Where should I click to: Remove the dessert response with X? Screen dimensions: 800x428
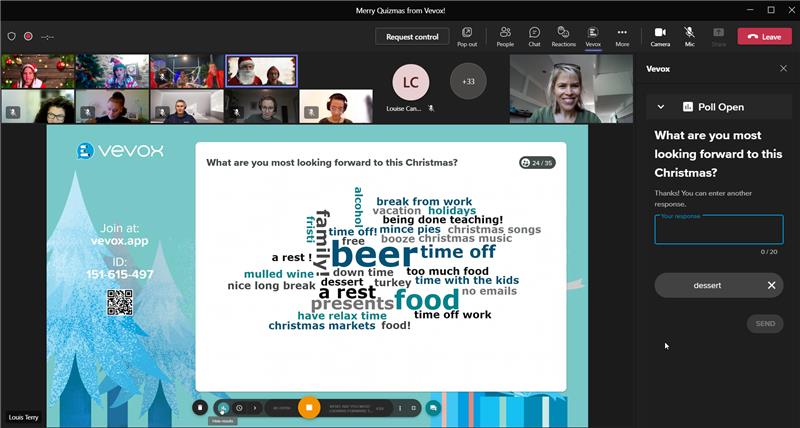[x=771, y=285]
